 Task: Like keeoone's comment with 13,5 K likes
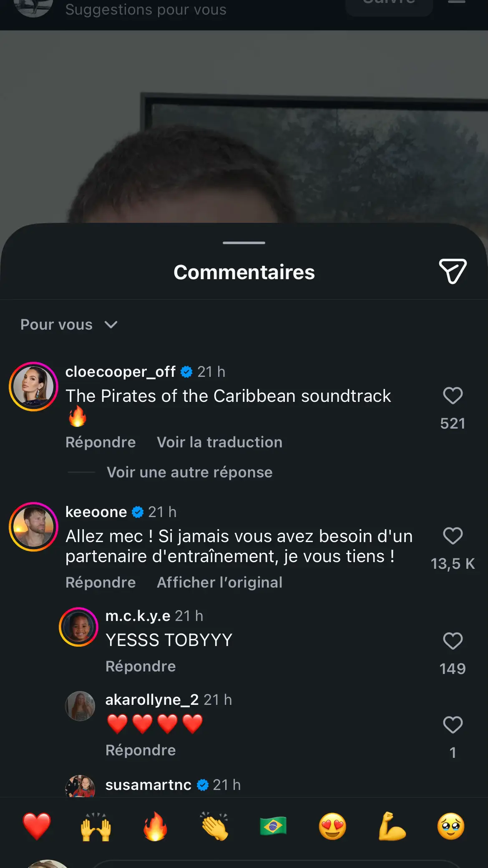[453, 536]
